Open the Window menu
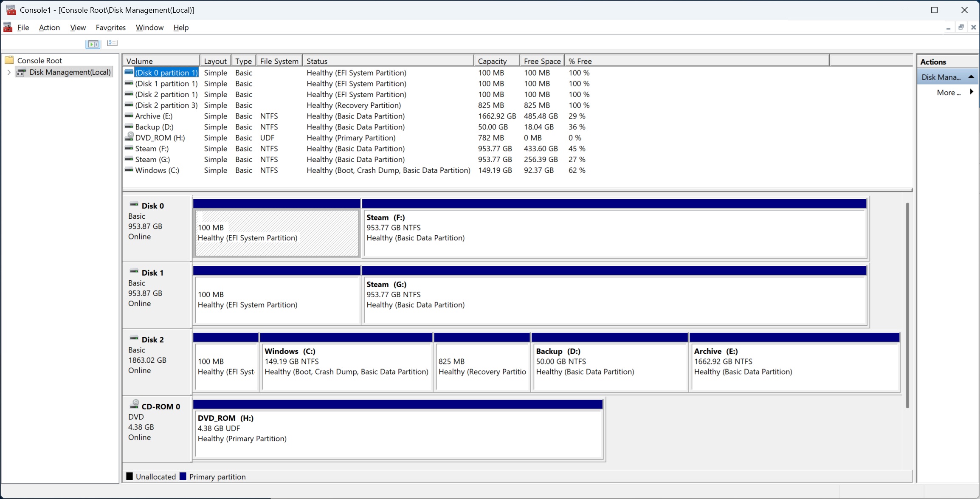 point(149,28)
